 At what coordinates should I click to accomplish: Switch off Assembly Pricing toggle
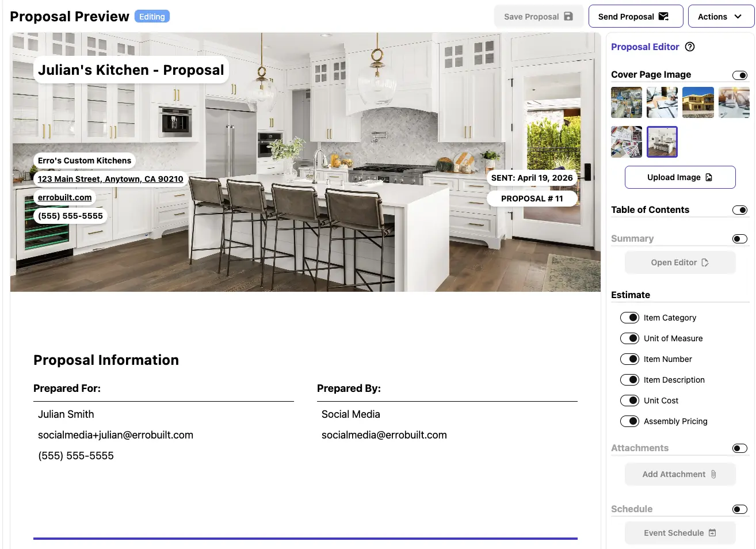pos(629,421)
